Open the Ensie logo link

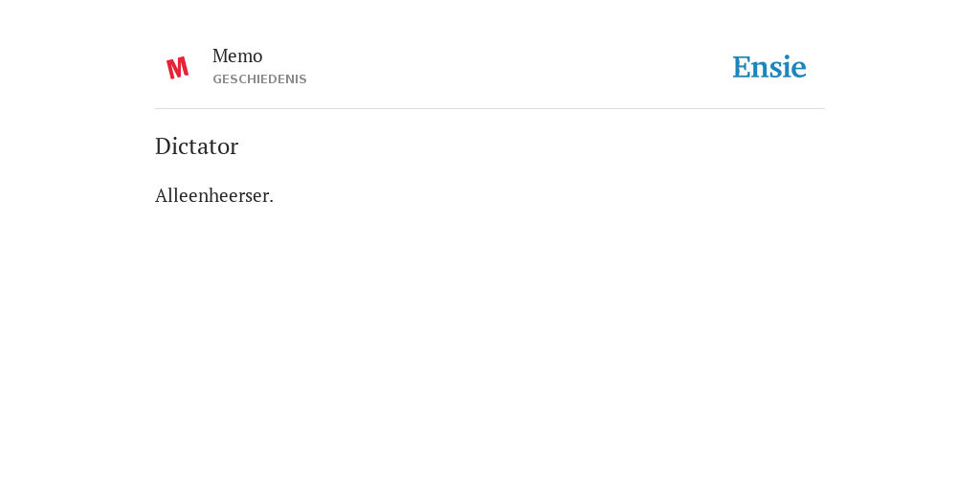[x=768, y=67]
